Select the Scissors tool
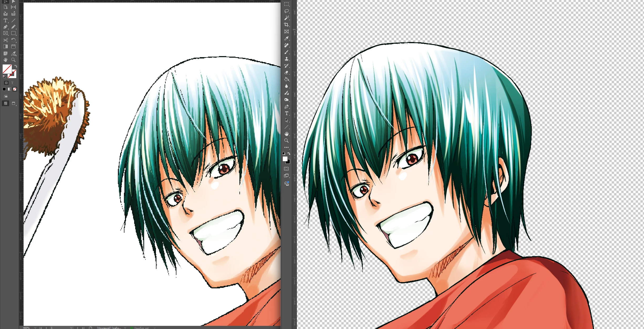The width and height of the screenshot is (644, 329). [x=5, y=40]
